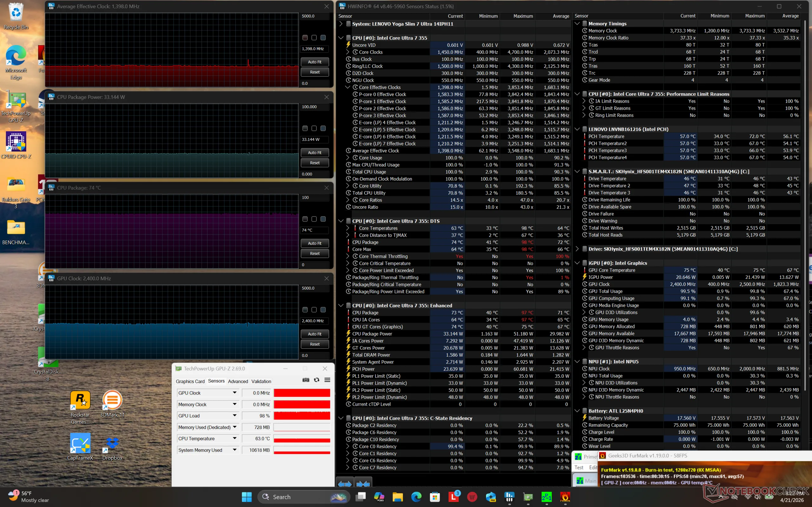Toggle middle checkbox in CPU Package Power graph
This screenshot has width=812, height=507.
pyautogui.click(x=314, y=128)
